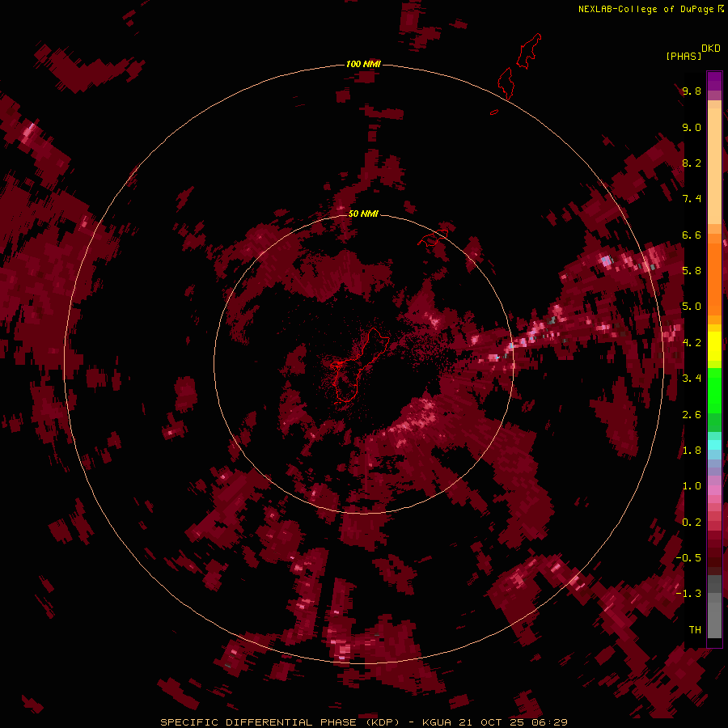Click the NEXLAB-College of DuPage watermark text
The width and height of the screenshot is (728, 728).
[x=645, y=9]
